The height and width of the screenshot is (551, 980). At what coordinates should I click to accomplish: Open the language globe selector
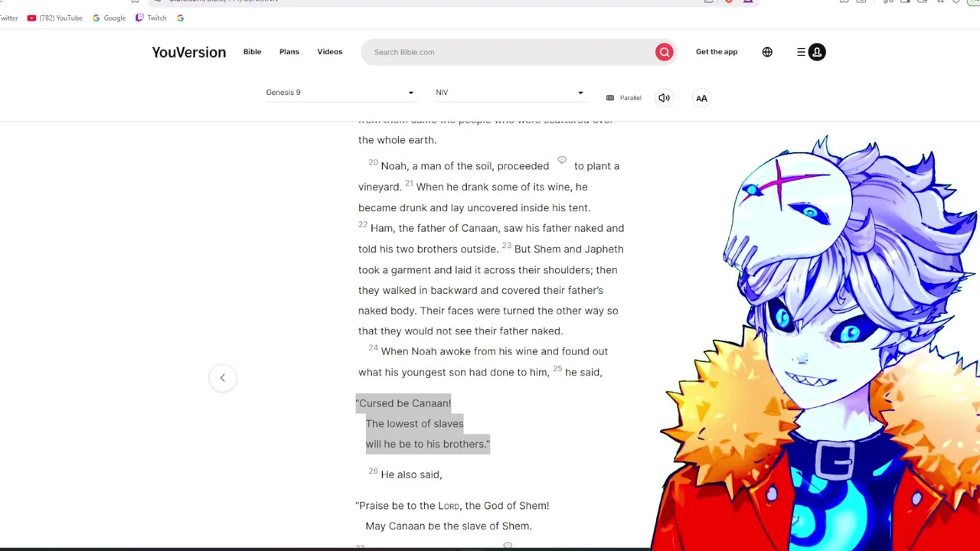pos(767,52)
